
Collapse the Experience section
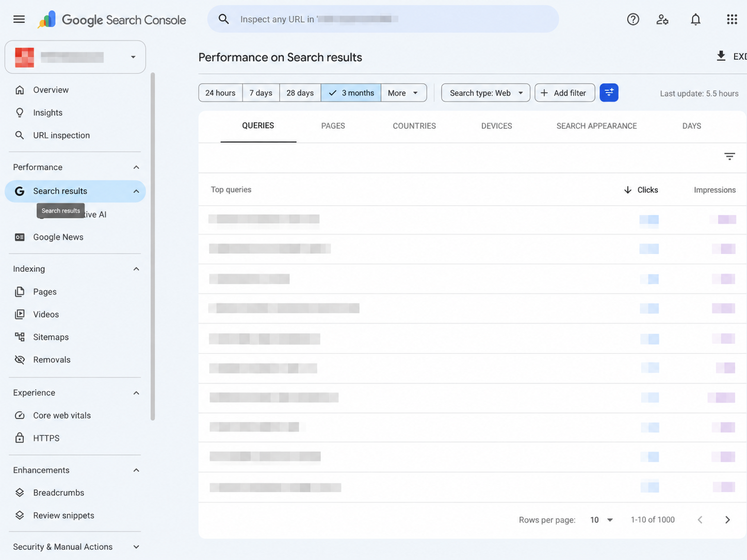point(136,393)
